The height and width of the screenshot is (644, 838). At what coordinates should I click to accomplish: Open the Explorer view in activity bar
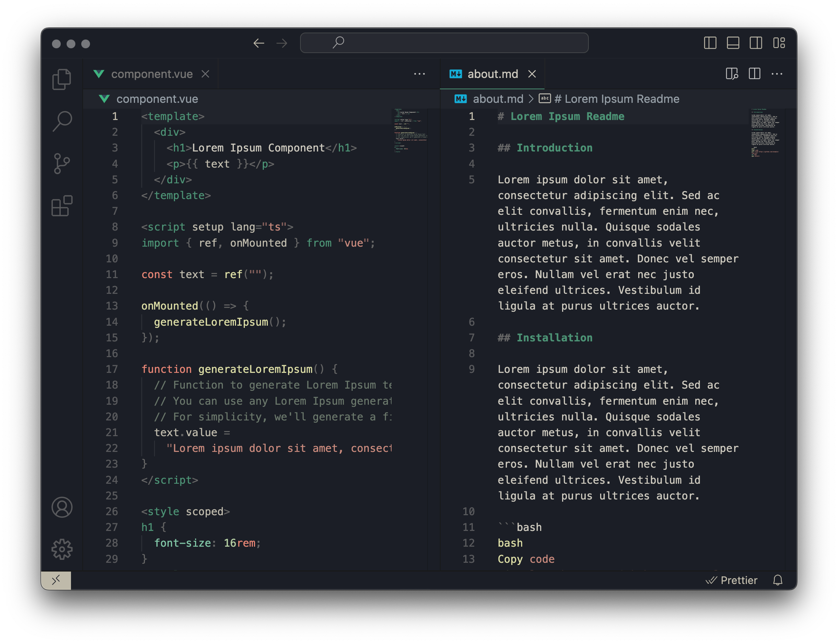point(62,79)
